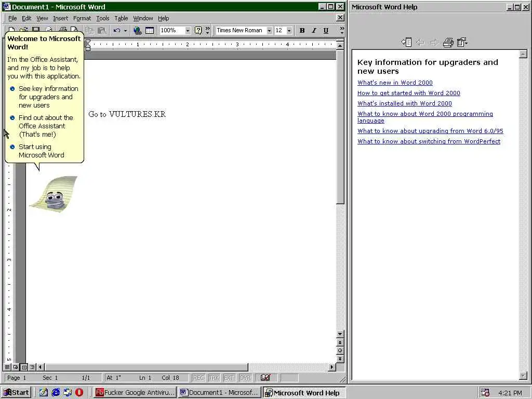The image size is (532, 399).
Task: Select 'Start using Microsoft Word' option
Action: (37, 151)
